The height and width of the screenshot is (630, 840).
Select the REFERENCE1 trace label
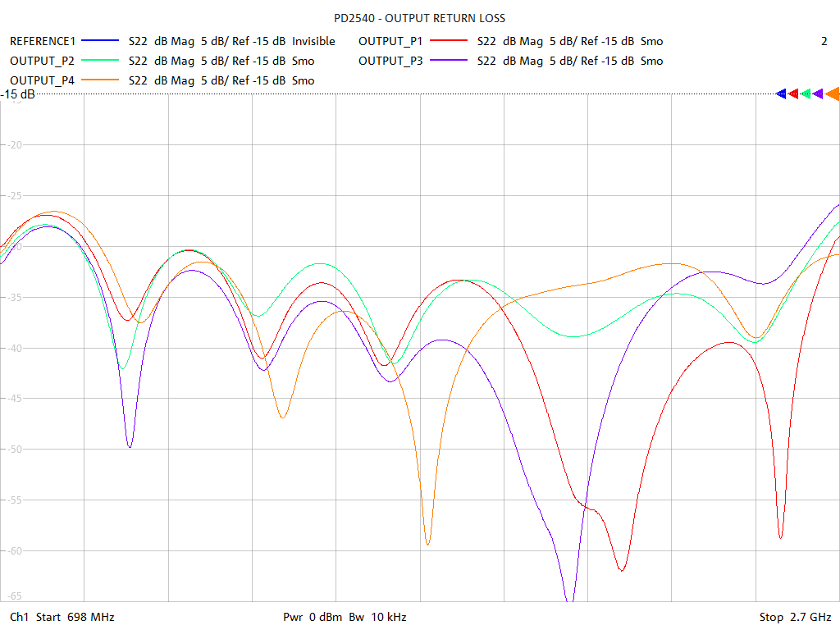[43, 41]
